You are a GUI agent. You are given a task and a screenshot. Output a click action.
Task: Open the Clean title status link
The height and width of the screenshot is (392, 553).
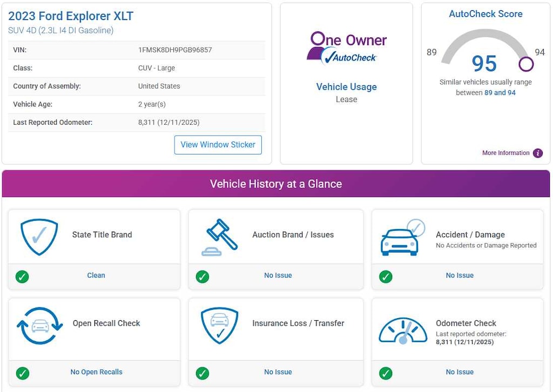[x=96, y=275]
